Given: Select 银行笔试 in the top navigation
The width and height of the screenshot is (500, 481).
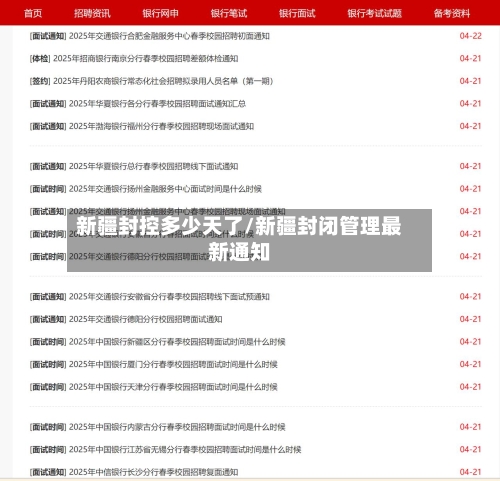Looking at the screenshot, I should (x=229, y=13).
